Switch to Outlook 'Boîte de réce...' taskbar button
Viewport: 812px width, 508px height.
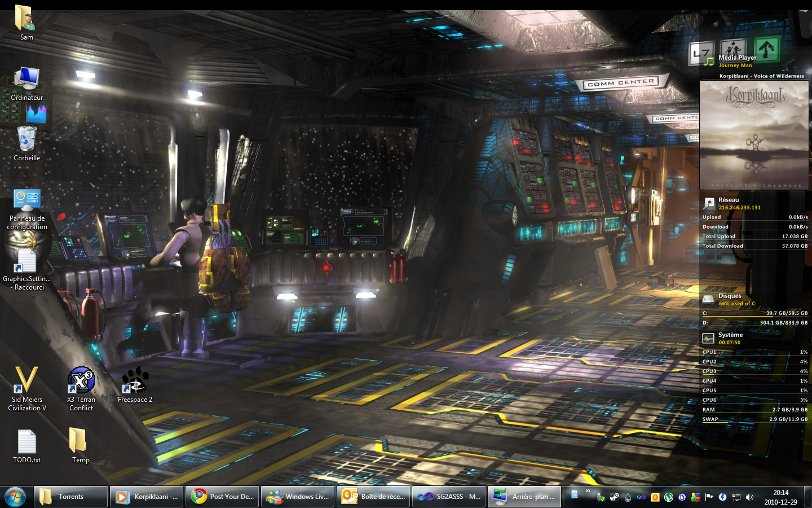pyautogui.click(x=373, y=497)
